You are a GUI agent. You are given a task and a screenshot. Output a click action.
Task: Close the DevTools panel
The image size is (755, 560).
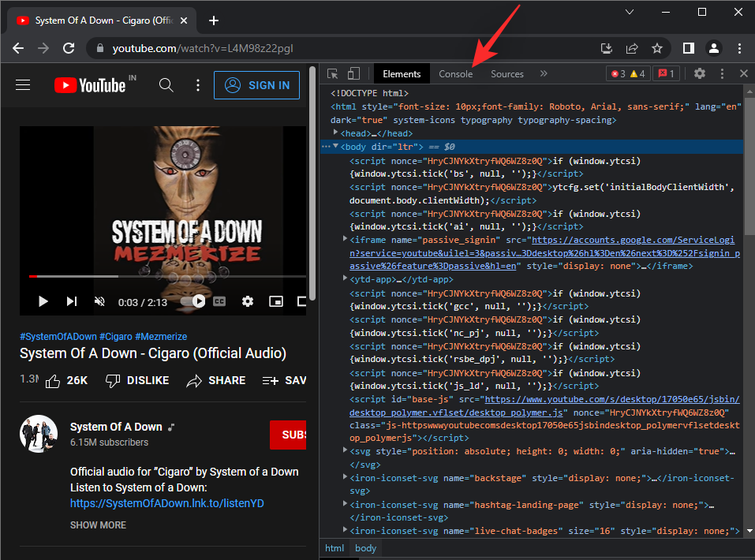coord(743,73)
